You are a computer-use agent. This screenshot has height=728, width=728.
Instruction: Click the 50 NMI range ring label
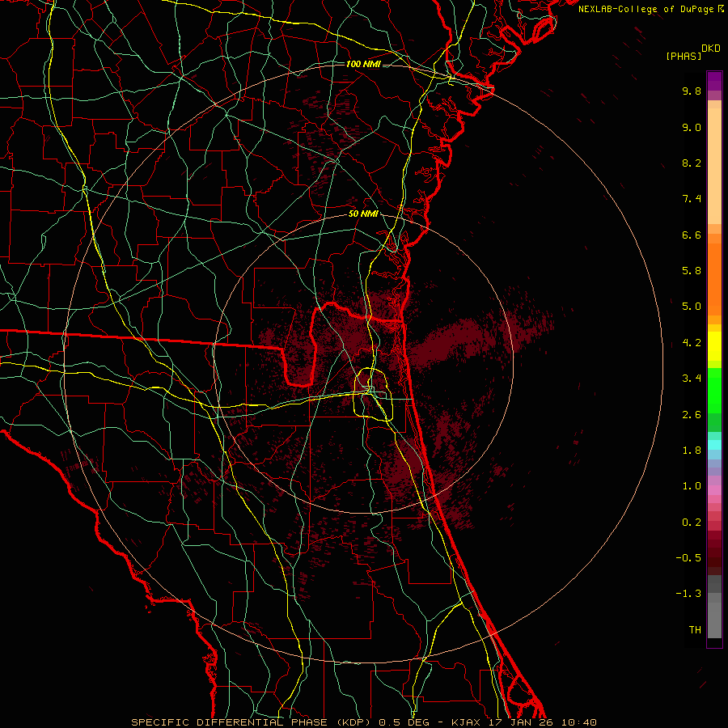point(363,214)
